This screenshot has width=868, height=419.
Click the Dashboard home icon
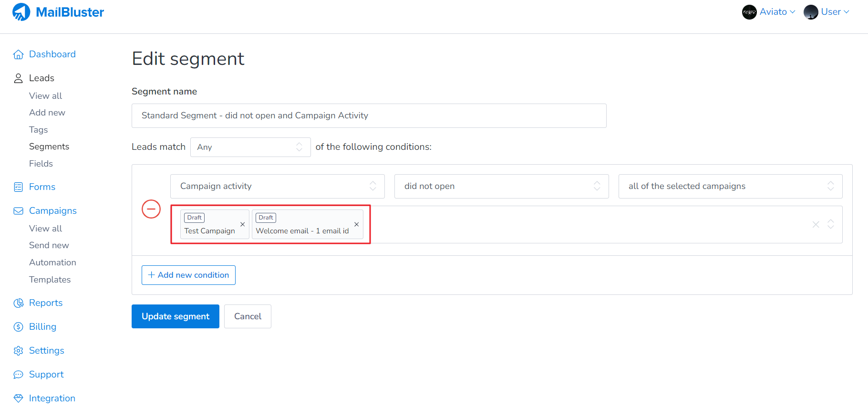(x=18, y=54)
